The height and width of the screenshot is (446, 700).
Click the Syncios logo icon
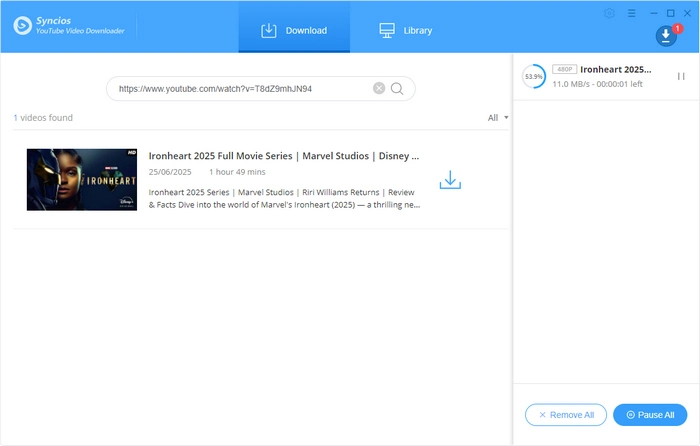click(x=25, y=24)
